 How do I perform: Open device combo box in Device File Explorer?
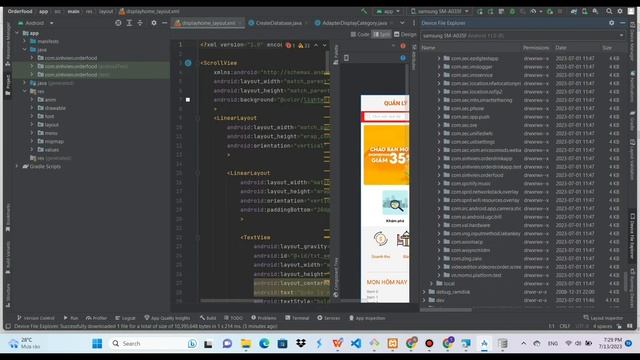point(523,36)
